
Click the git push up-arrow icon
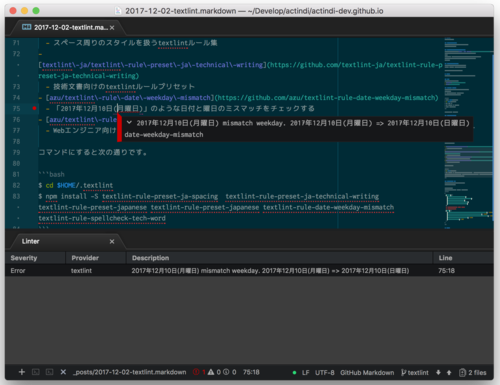(x=449, y=373)
